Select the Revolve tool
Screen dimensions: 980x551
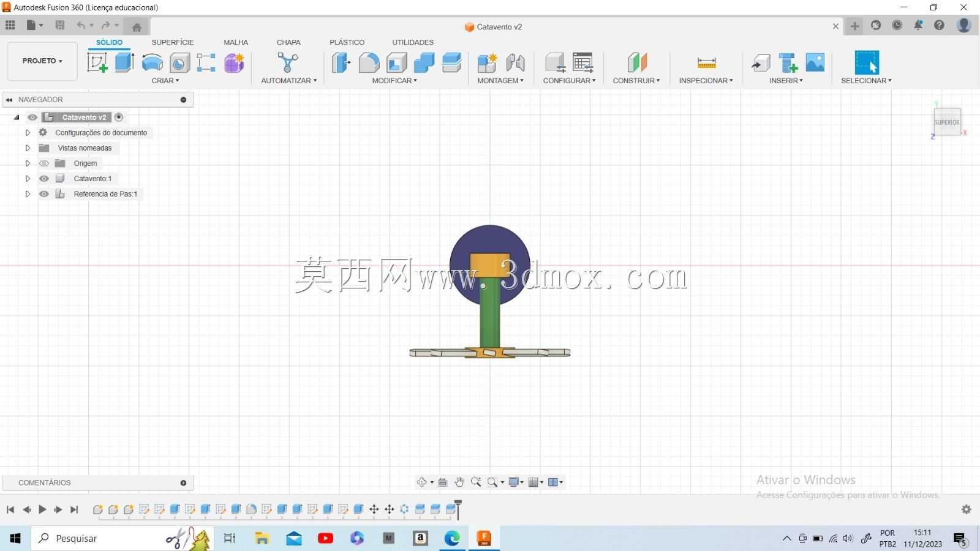click(x=152, y=62)
